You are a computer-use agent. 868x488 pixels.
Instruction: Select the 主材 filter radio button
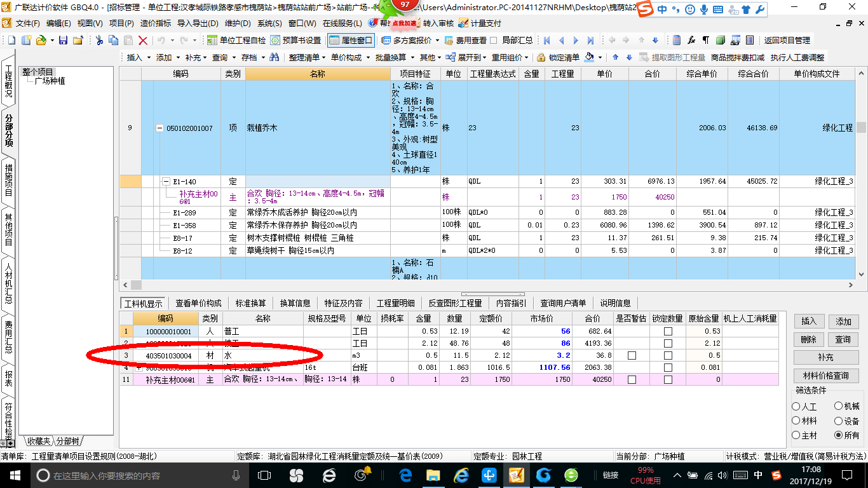tap(796, 435)
